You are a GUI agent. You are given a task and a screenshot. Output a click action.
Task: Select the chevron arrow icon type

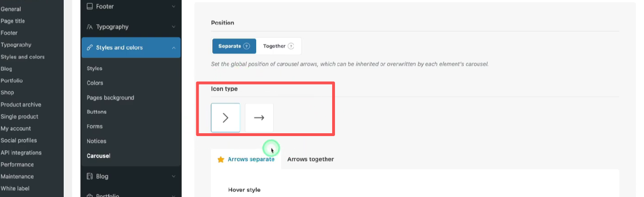pyautogui.click(x=226, y=118)
